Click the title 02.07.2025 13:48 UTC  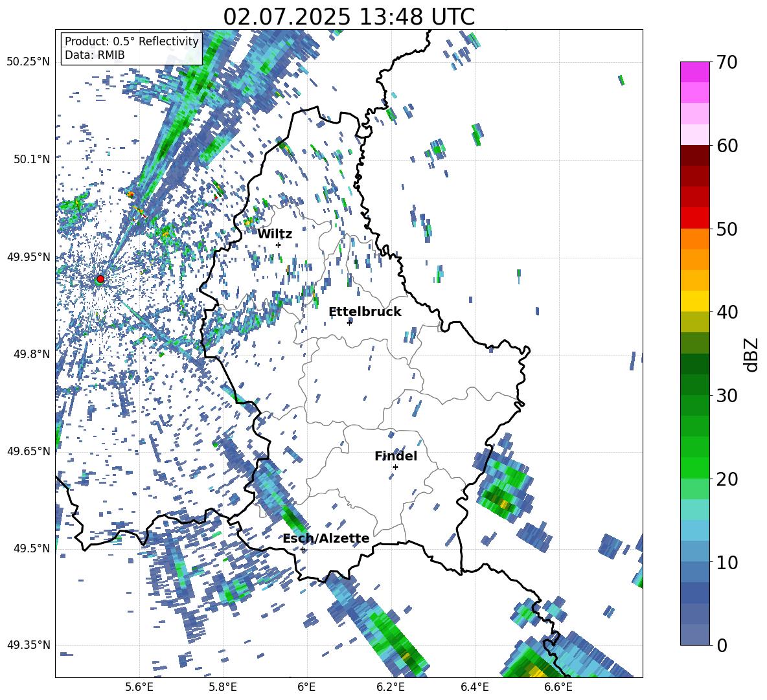click(x=349, y=17)
